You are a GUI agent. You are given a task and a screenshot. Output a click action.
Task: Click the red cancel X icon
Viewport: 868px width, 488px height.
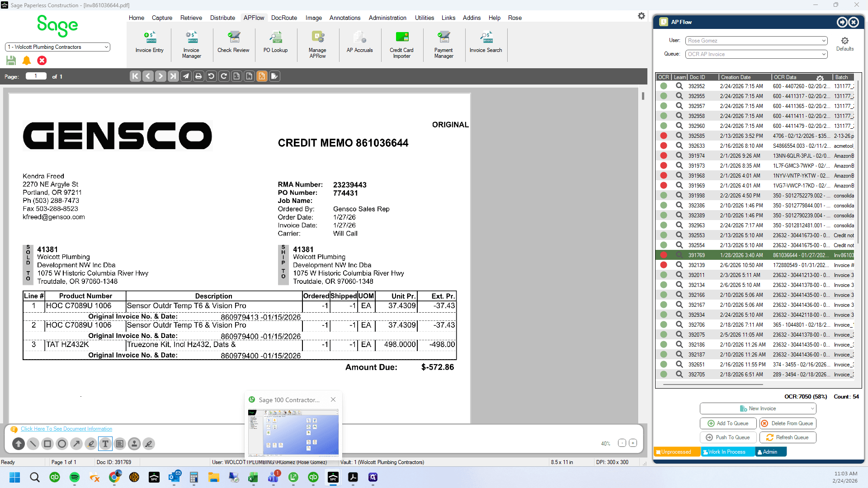[x=42, y=61]
